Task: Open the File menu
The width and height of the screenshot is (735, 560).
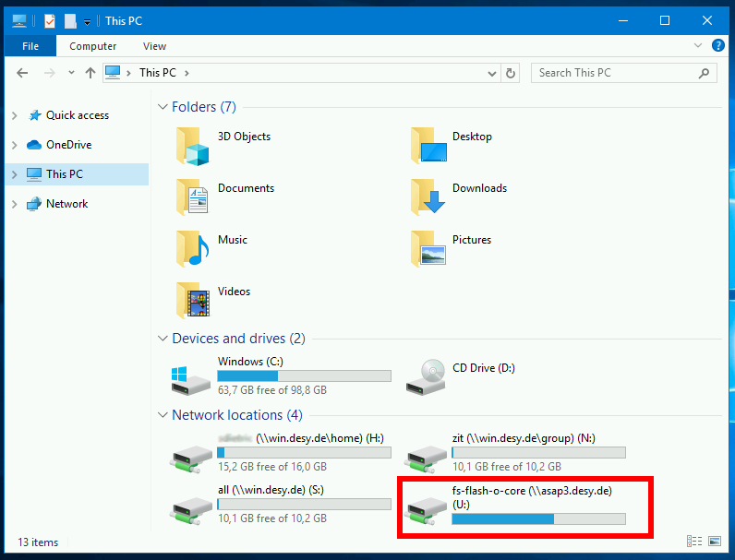Action: coord(30,46)
